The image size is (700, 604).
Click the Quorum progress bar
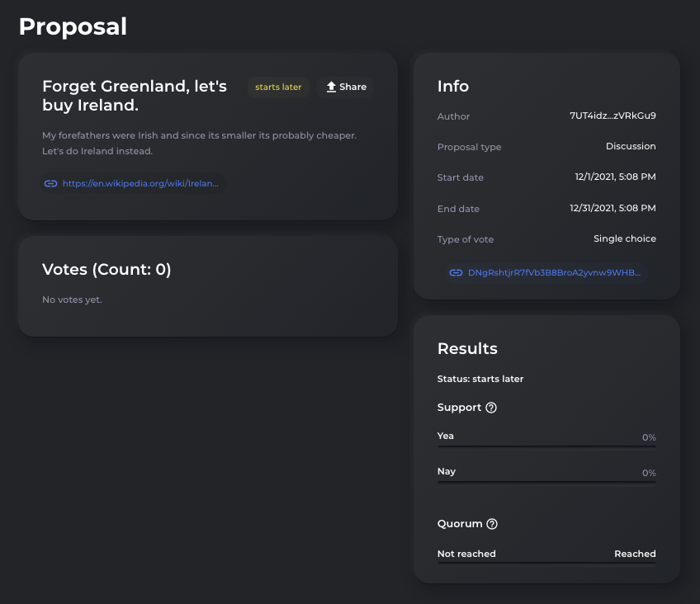546,563
